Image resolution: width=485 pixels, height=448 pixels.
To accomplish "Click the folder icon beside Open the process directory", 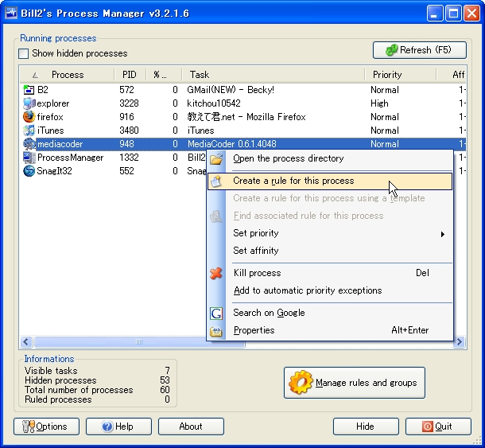I will 216,159.
